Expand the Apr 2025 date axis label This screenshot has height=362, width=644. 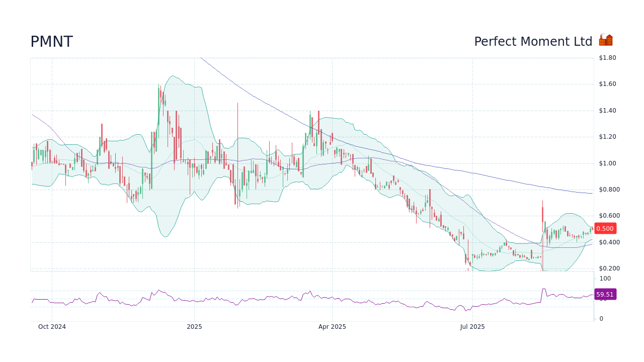[333, 326]
